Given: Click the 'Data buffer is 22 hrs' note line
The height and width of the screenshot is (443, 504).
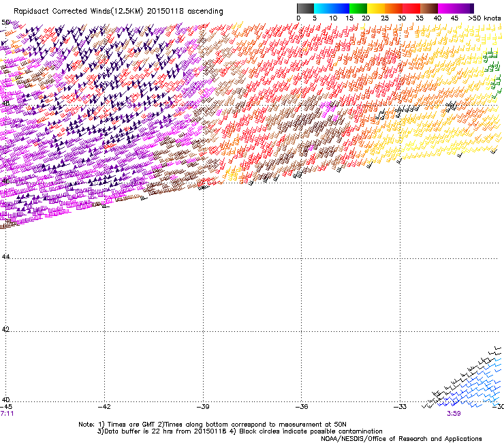Looking at the screenshot, I should click(240, 431).
